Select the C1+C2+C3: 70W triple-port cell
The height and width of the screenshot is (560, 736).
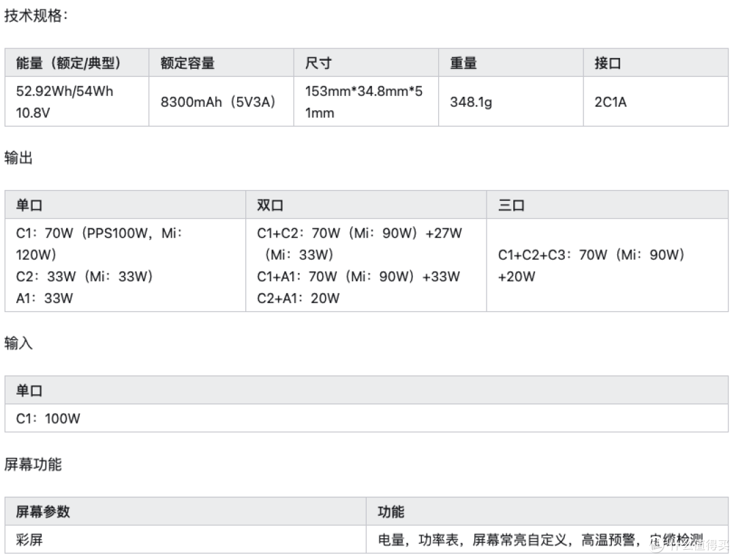tap(607, 265)
